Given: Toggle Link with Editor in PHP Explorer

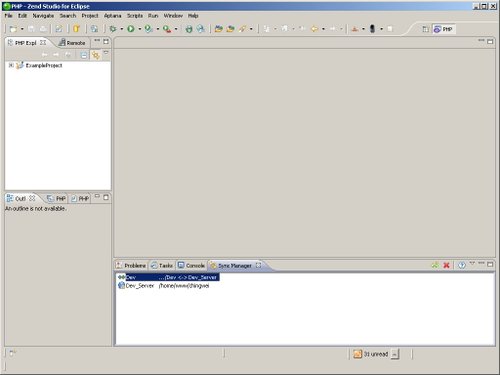Looking at the screenshot, I should tap(96, 55).
